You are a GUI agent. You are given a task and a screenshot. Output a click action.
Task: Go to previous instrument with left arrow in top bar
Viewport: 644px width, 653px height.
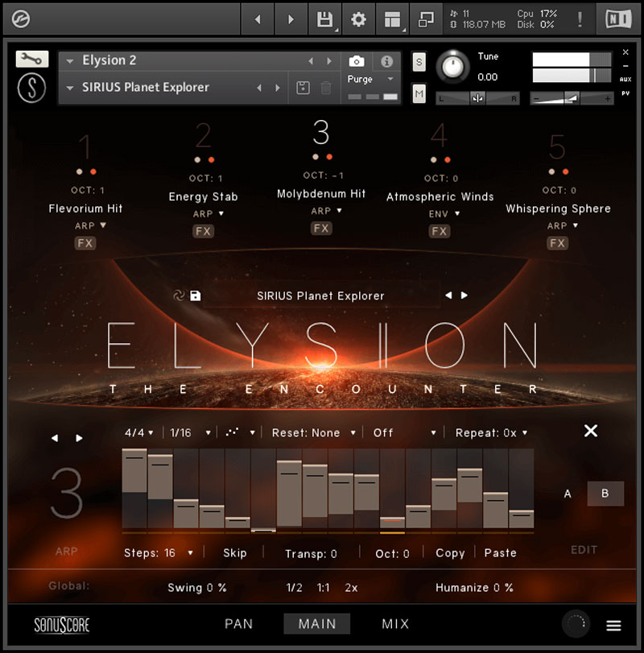coord(258,19)
